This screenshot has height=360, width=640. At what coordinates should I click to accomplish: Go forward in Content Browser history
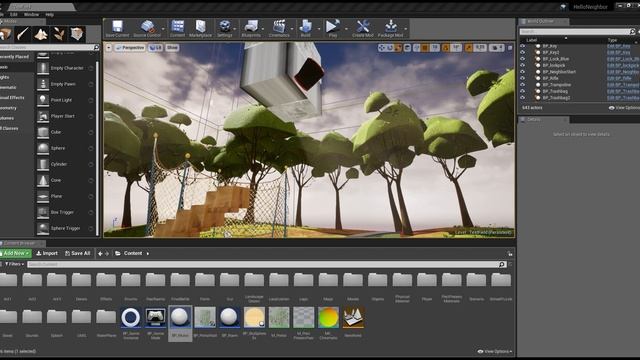point(107,253)
